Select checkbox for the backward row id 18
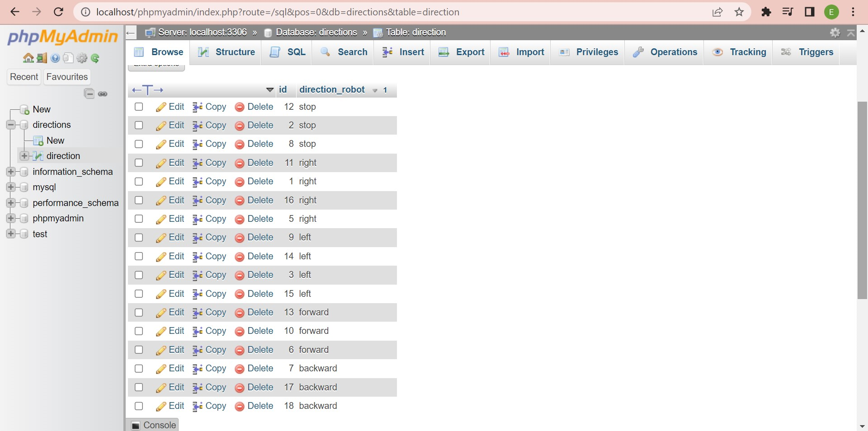The height and width of the screenshot is (431, 868). pos(138,406)
